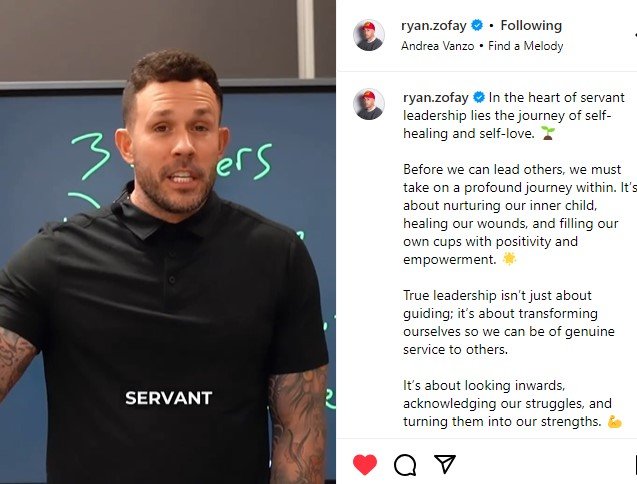Image resolution: width=637 pixels, height=484 pixels.
Task: Click ryan.zofay avatar in post header
Action: point(369,35)
